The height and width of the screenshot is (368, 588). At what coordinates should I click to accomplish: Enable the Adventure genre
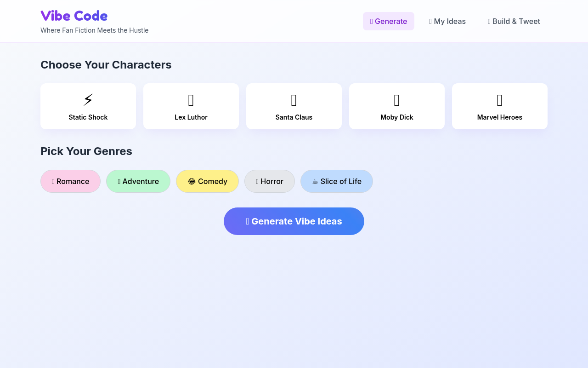(138, 181)
